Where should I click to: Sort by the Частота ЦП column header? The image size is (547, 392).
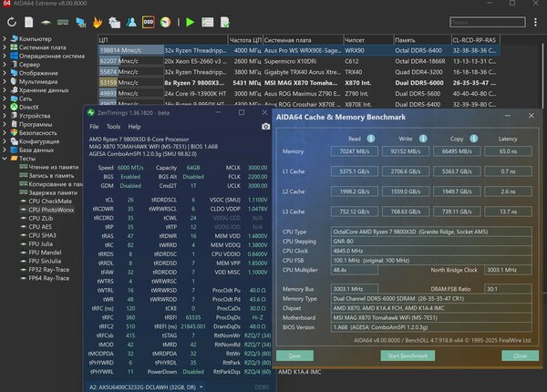245,40
